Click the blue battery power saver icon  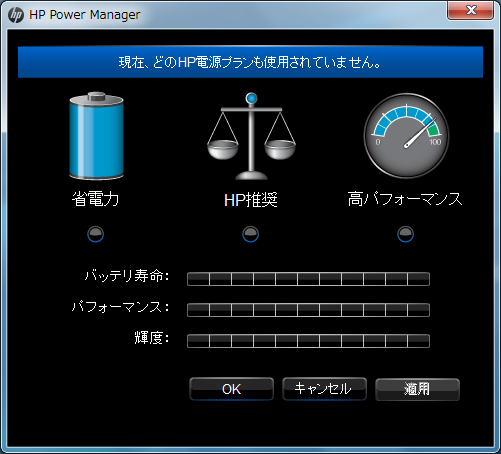[96, 136]
